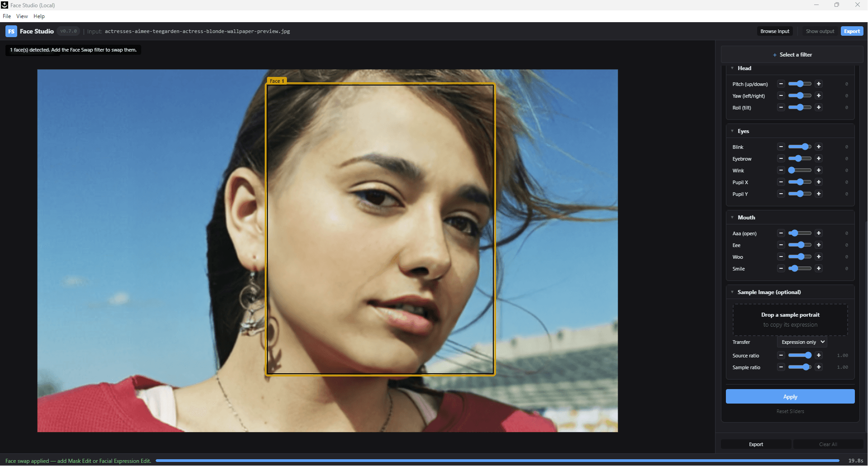Increase Pupil Y with plus button

(x=819, y=194)
